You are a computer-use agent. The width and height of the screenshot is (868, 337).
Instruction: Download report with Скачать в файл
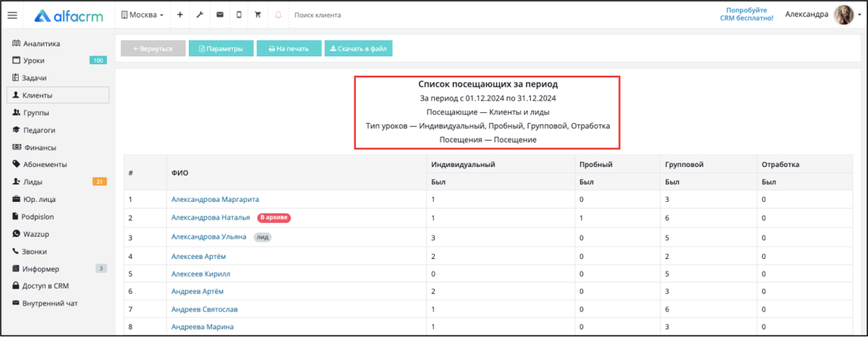pos(358,48)
